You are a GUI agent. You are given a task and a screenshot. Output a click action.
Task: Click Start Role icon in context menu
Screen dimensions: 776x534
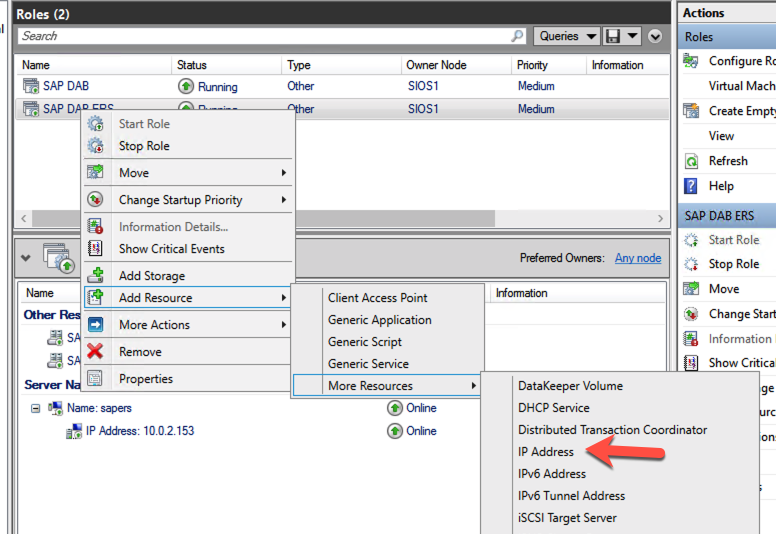point(95,124)
